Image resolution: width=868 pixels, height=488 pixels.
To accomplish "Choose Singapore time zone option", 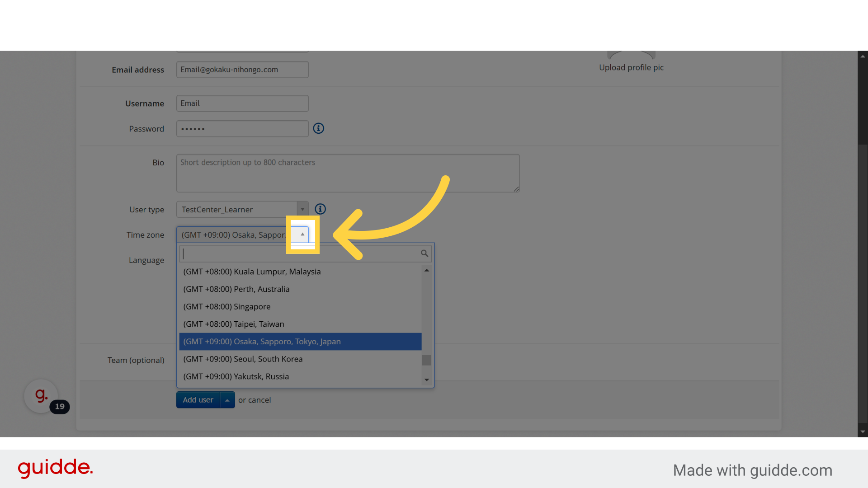I will click(x=226, y=306).
